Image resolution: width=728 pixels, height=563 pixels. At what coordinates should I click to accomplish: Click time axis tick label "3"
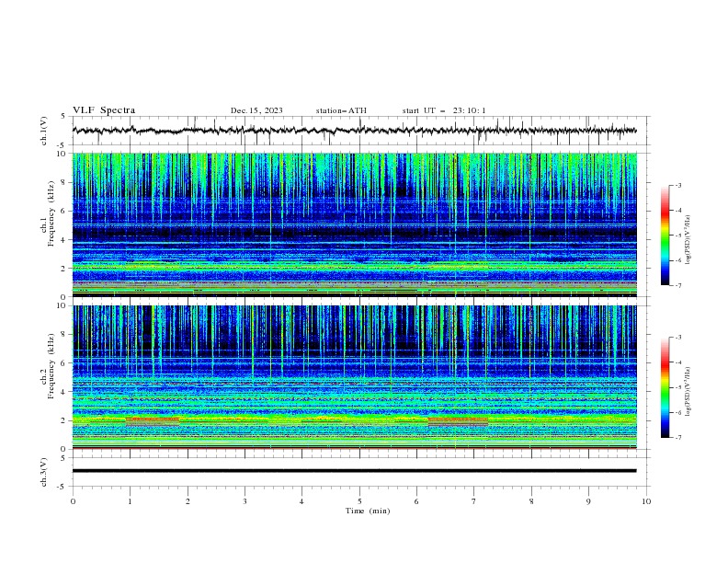point(245,501)
